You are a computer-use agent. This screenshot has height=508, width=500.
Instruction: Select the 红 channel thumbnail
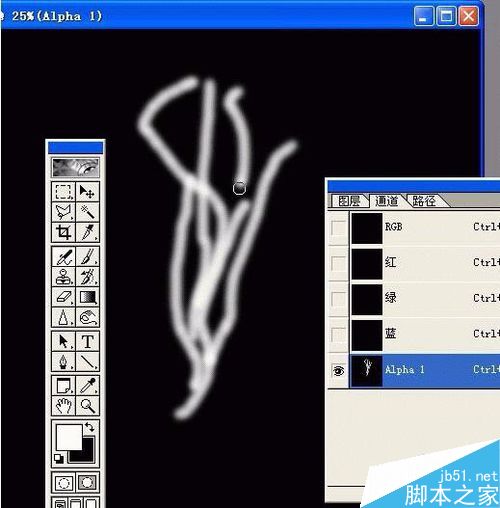click(367, 263)
